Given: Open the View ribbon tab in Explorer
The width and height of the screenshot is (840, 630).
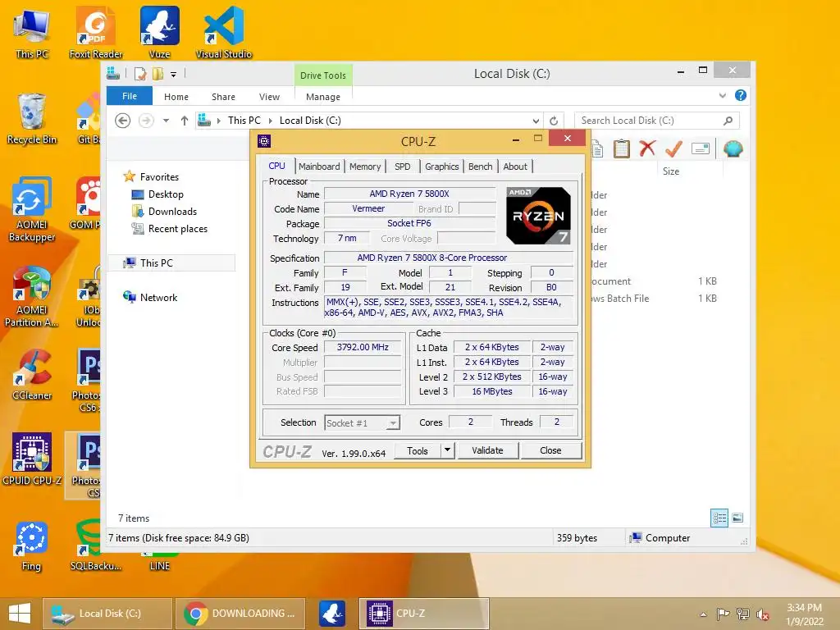Looking at the screenshot, I should pos(269,97).
